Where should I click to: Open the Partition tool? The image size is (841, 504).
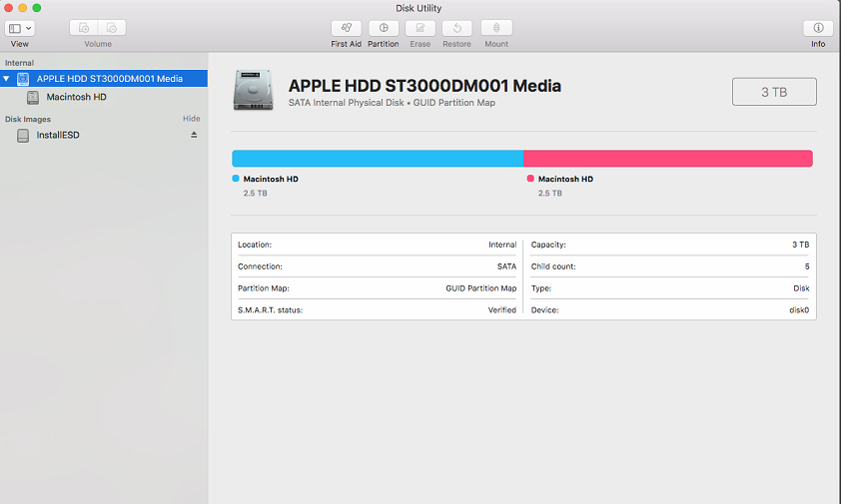coord(384,28)
